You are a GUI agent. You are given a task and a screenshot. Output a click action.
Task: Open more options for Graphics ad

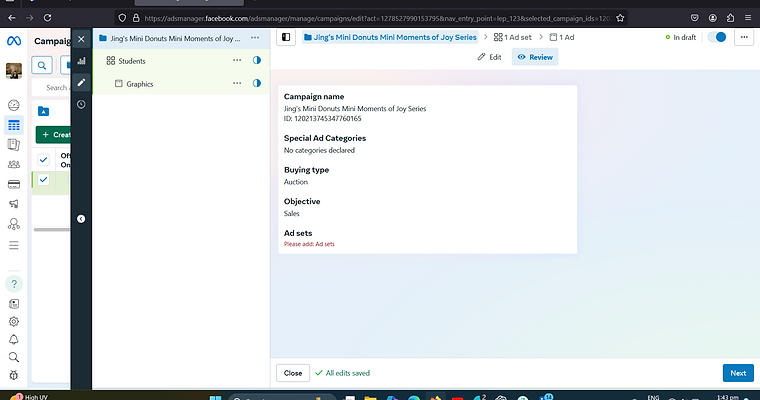coord(237,83)
